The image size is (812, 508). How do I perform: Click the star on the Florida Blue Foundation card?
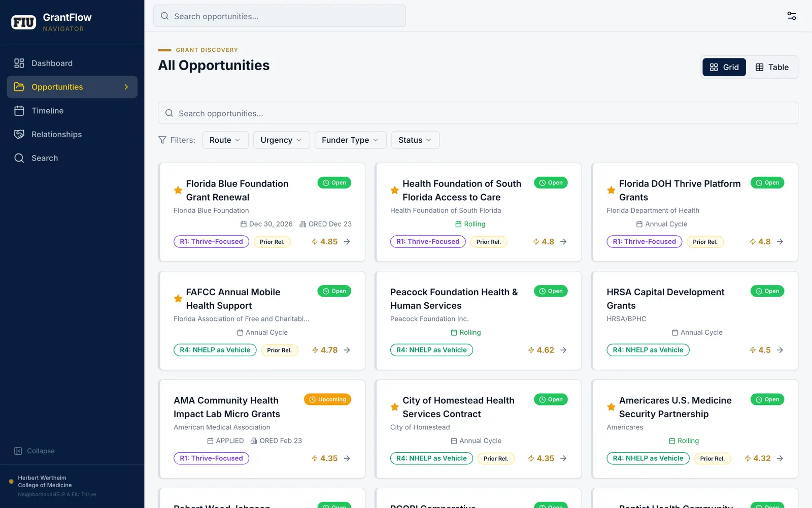pos(178,190)
